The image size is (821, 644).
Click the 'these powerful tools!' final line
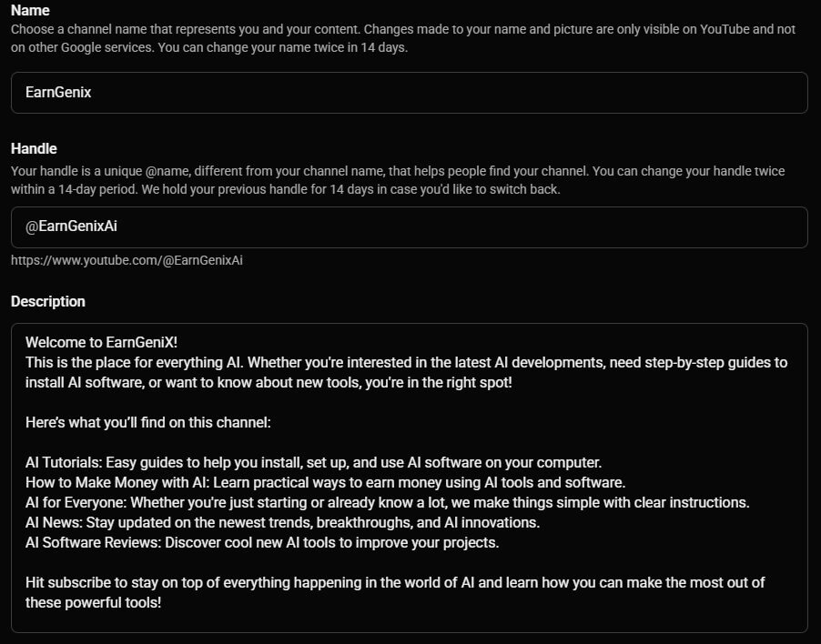(x=93, y=602)
